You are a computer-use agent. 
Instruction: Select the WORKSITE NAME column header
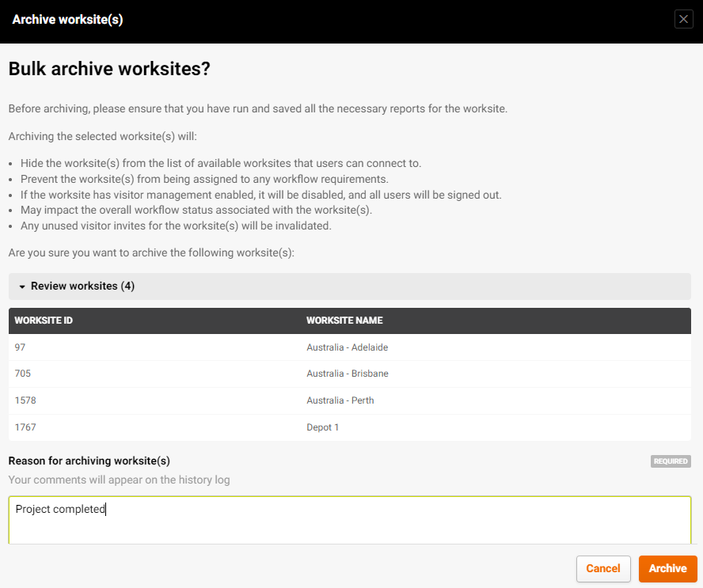(344, 321)
